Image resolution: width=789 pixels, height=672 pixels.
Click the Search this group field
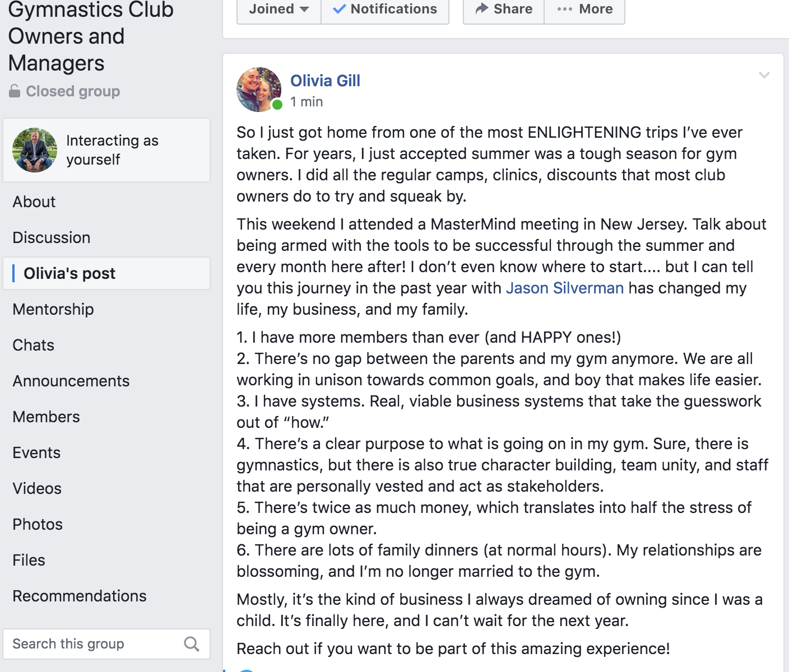106,644
